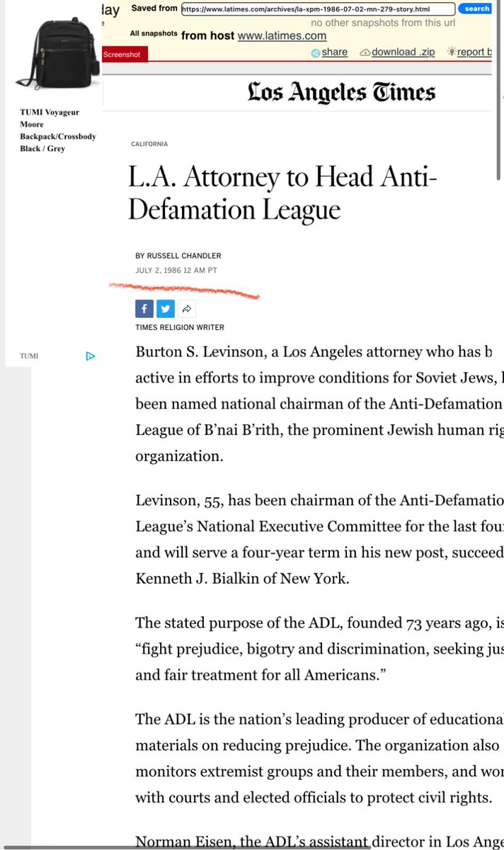504x850 pixels.
Task: Click the saved URL input field
Action: coord(316,9)
